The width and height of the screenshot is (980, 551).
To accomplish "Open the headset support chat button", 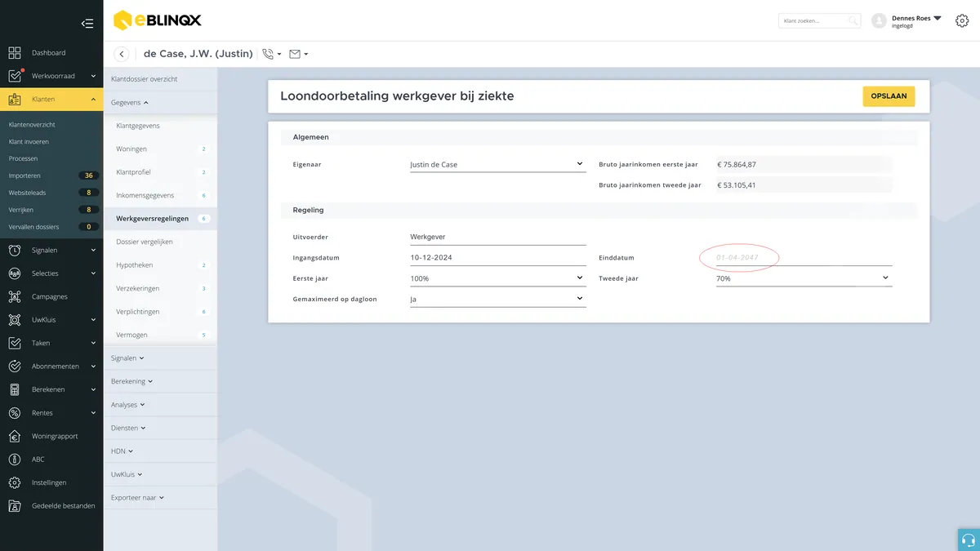I will (x=969, y=540).
